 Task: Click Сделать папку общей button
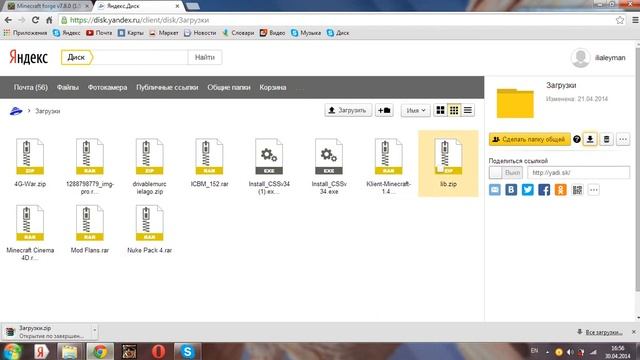coord(529,139)
